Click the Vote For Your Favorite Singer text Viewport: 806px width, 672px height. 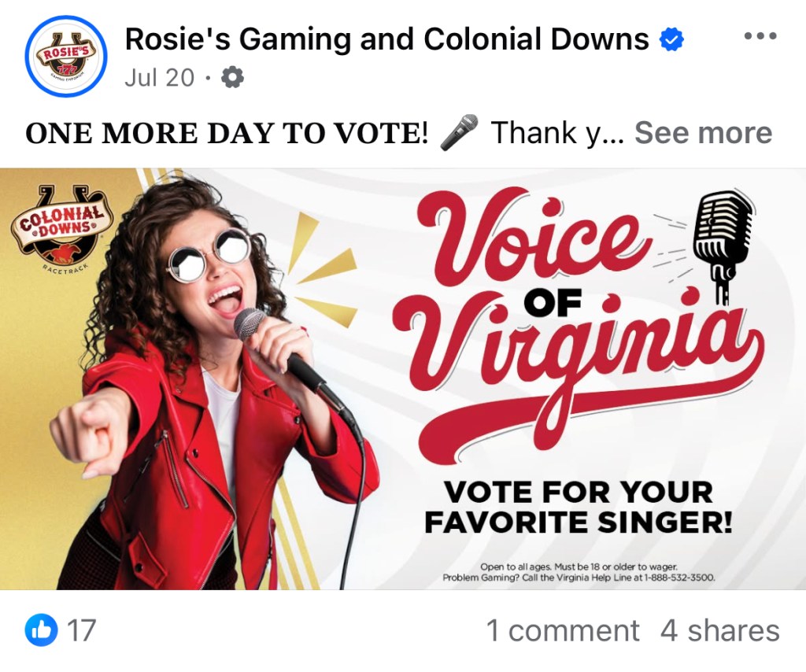(579, 508)
